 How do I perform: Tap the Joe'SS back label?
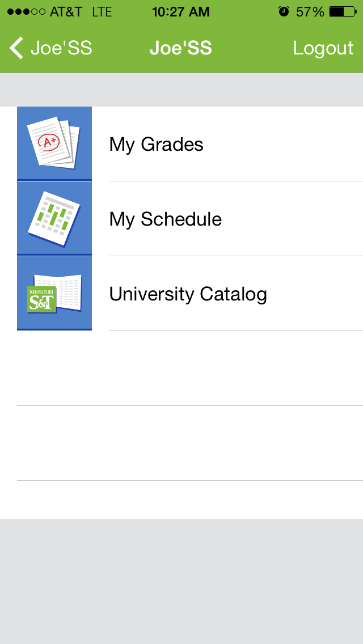pos(61,49)
